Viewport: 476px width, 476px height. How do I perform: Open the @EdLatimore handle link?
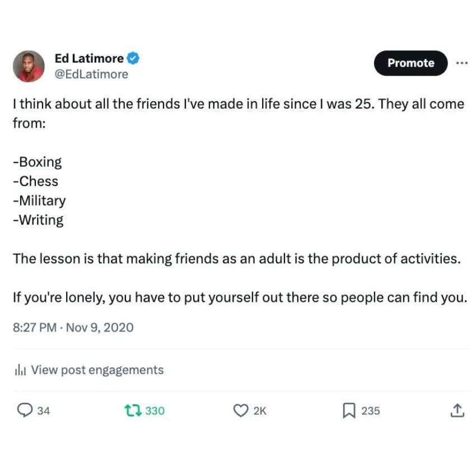point(91,74)
